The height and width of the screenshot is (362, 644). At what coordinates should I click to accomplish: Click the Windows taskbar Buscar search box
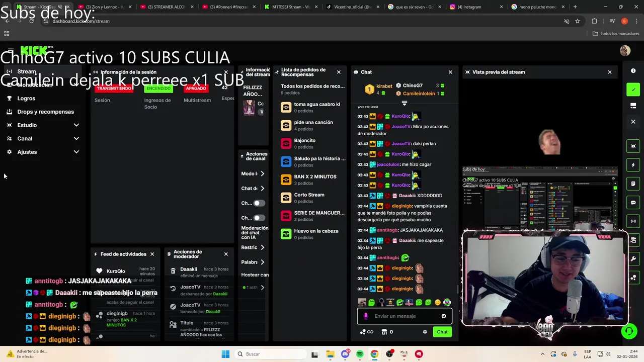click(x=271, y=354)
